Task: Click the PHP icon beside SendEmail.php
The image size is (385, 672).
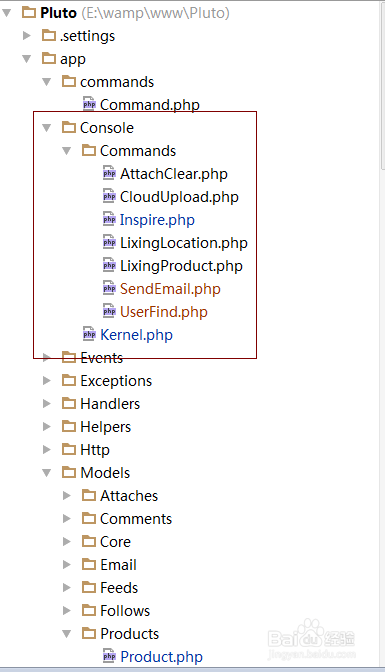Action: [109, 288]
